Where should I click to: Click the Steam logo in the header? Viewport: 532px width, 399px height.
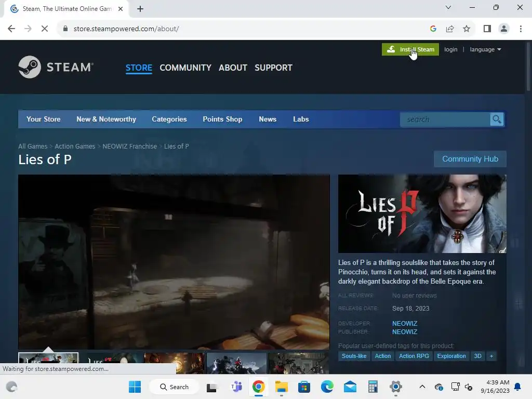56,67
